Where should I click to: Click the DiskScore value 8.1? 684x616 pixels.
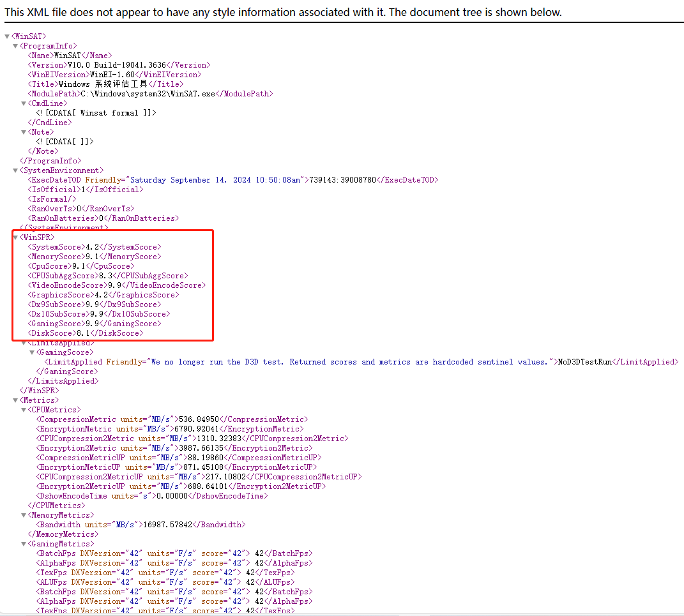click(x=83, y=333)
